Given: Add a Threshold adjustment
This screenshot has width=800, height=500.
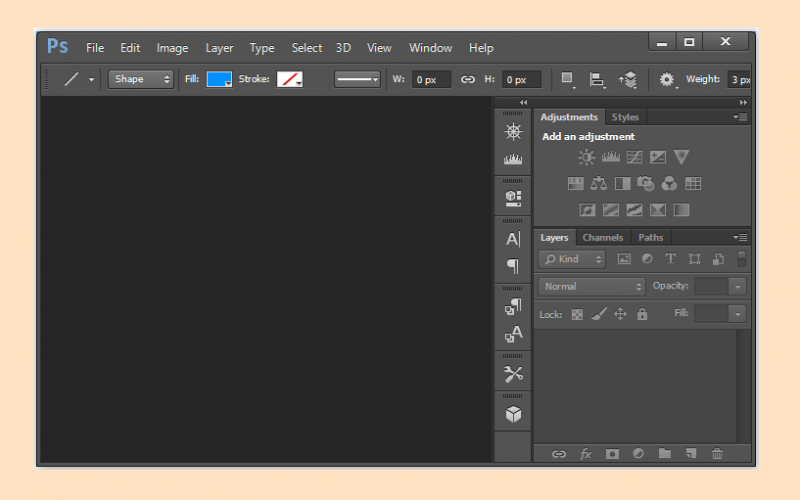Looking at the screenshot, I should (x=634, y=210).
